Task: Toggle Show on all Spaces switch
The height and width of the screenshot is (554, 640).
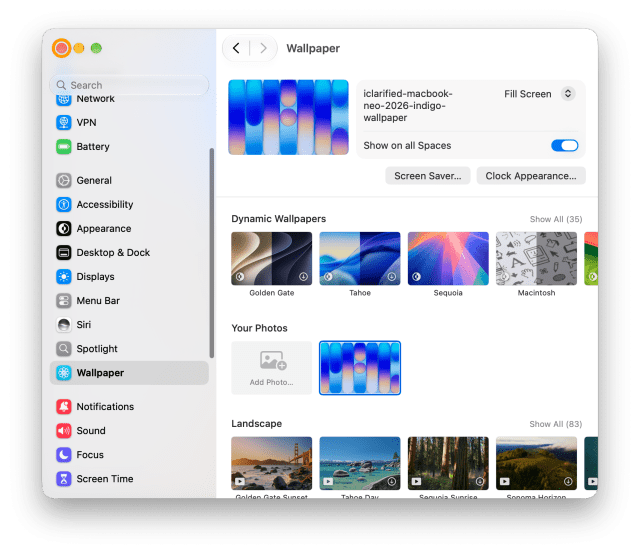Action: (x=564, y=146)
